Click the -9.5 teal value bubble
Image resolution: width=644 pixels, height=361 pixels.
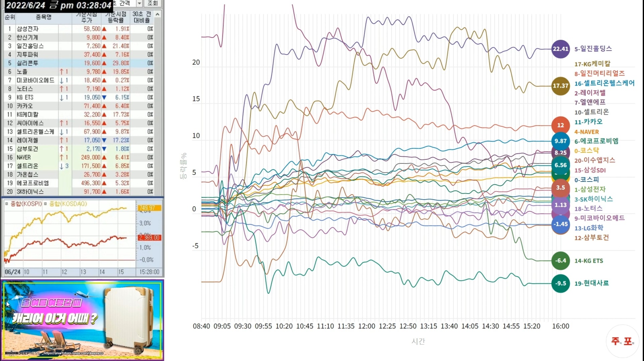[x=560, y=283]
